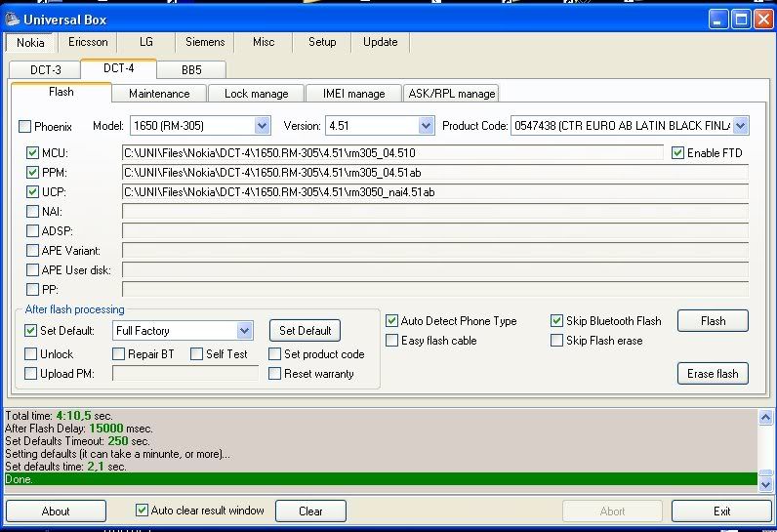Select the DCT-4 tab
Screen dimensions: 777x532
click(118, 68)
